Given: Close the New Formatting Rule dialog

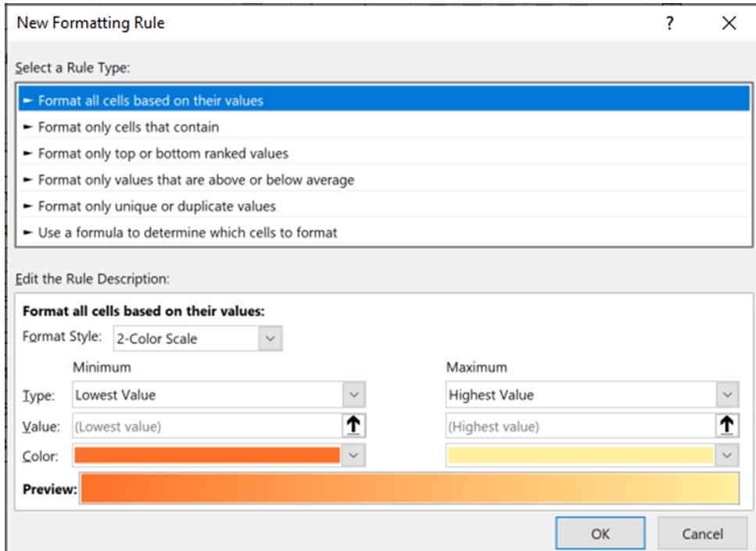Looking at the screenshot, I should (x=729, y=23).
